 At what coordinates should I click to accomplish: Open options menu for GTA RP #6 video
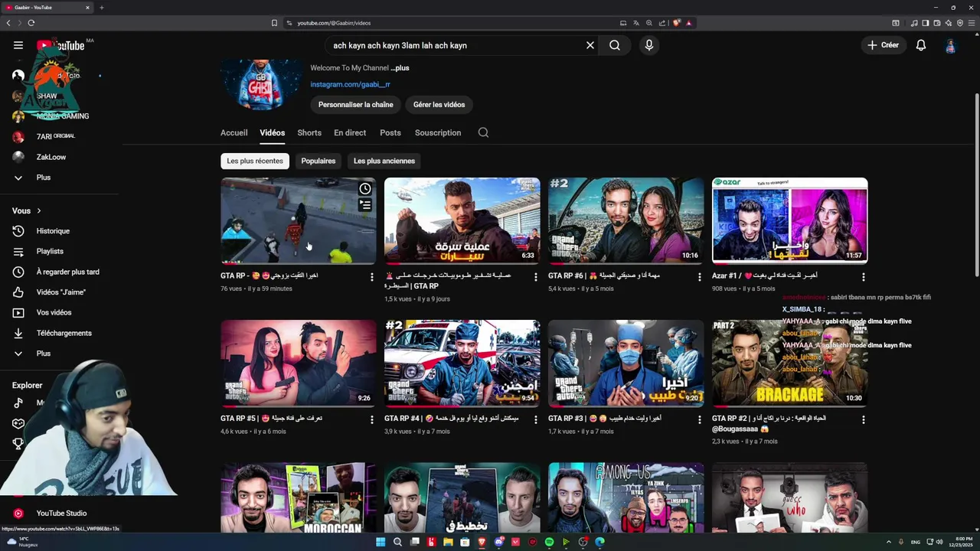point(699,277)
